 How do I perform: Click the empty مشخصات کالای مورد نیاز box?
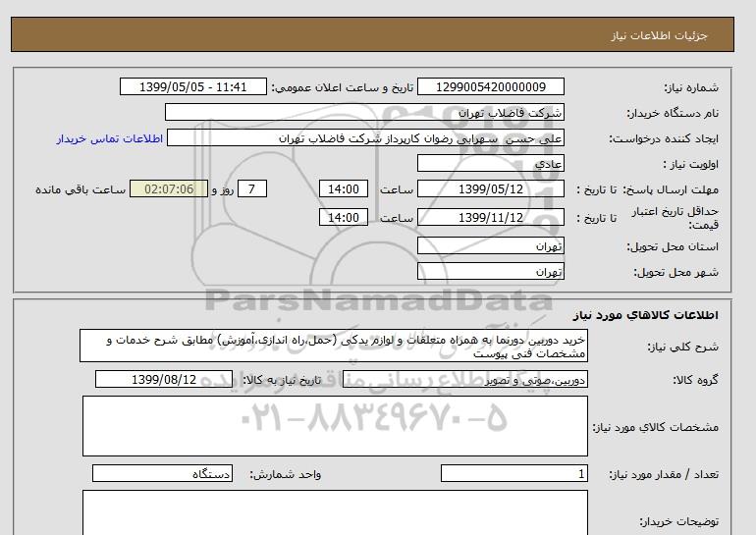pos(335,426)
